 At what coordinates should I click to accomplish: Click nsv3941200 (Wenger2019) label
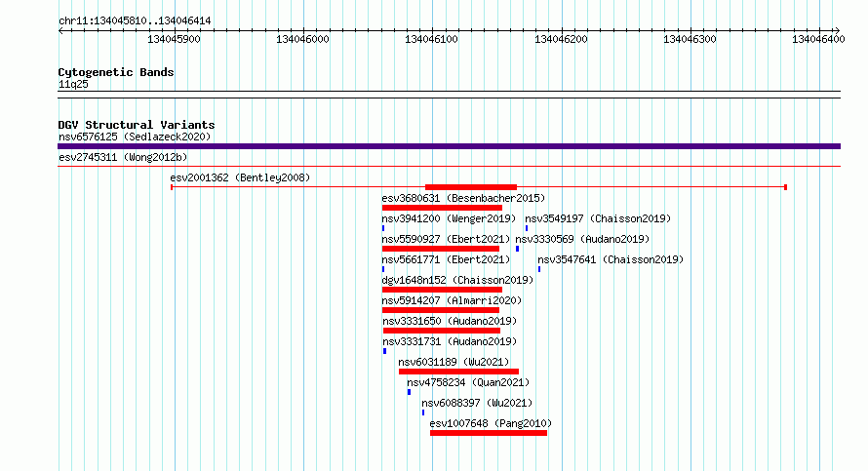(x=449, y=218)
